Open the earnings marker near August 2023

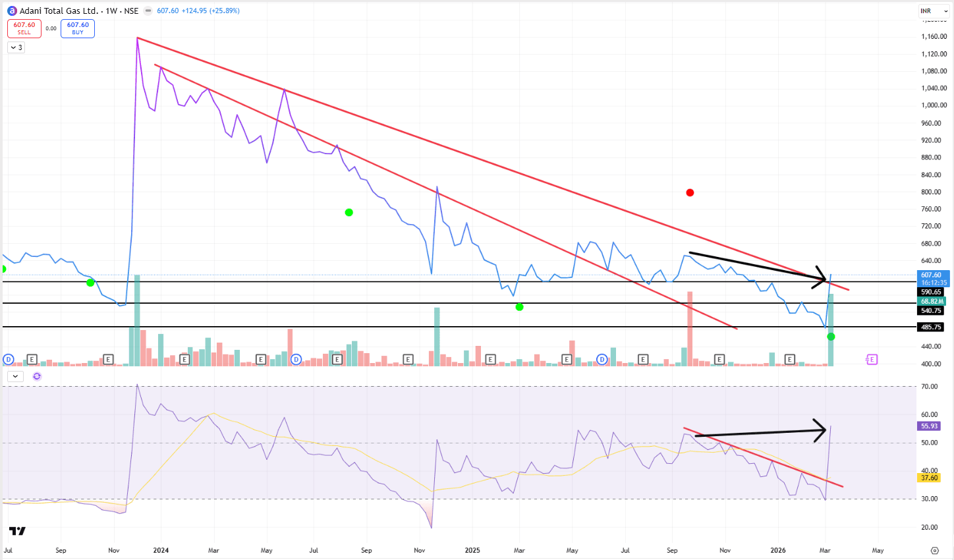32,359
